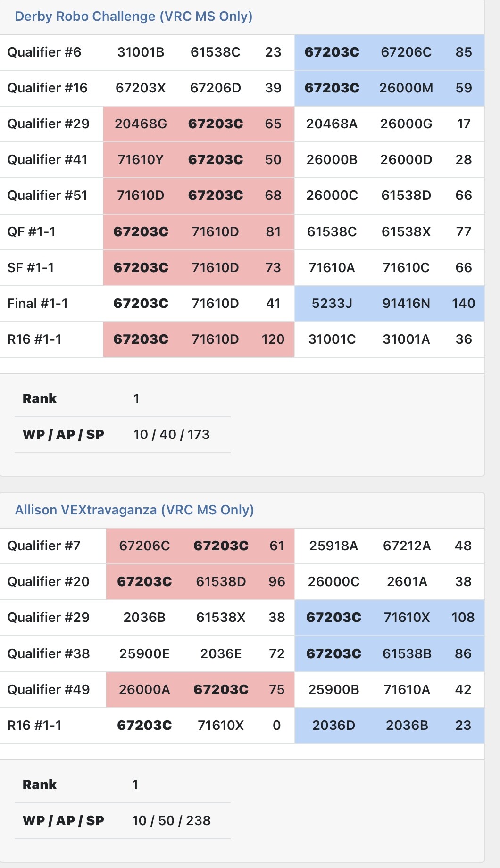Viewport: 500px width, 868px height.
Task: Open the Derby Robo Challenge event link
Action: (133, 17)
